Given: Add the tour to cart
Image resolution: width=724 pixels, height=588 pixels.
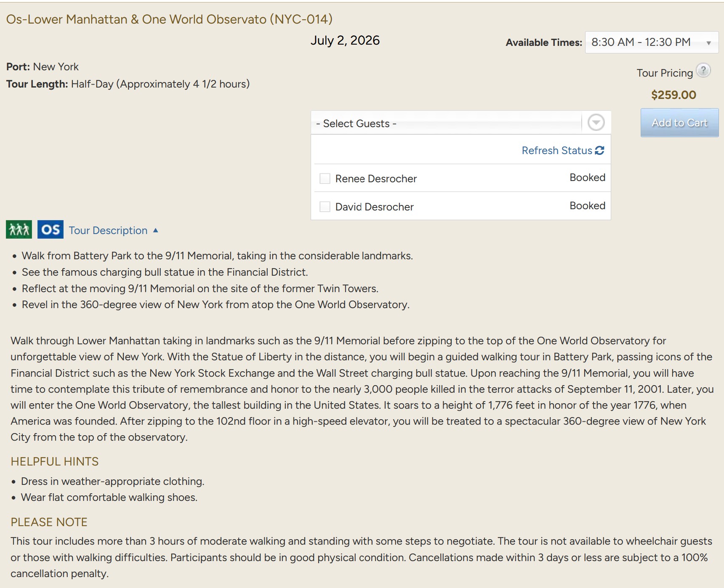Looking at the screenshot, I should [x=679, y=123].
